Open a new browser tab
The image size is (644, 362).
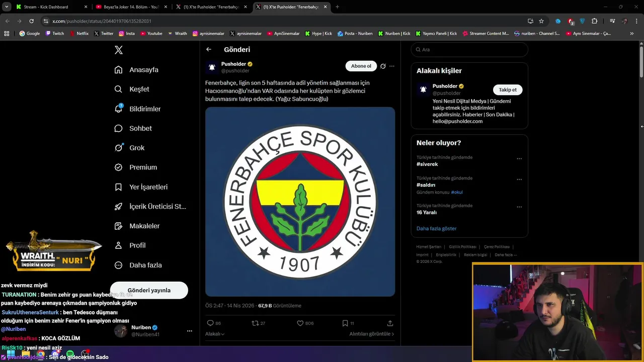point(337,7)
